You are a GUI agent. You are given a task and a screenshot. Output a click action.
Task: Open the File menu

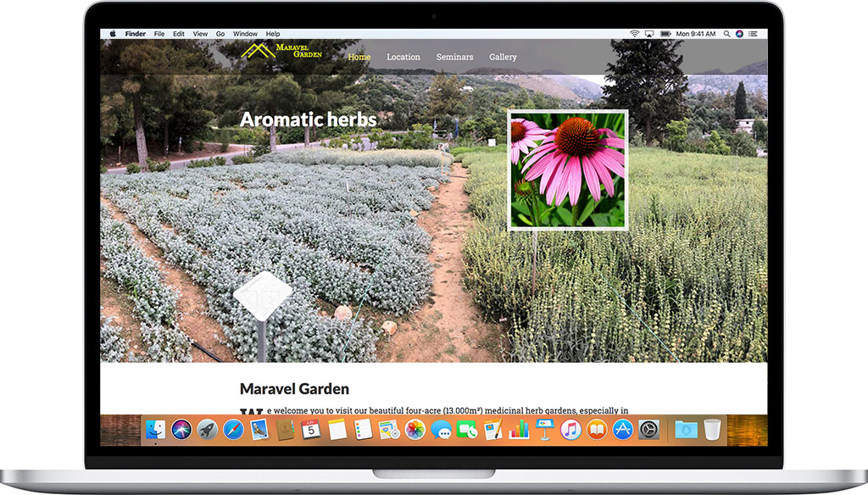[x=159, y=34]
